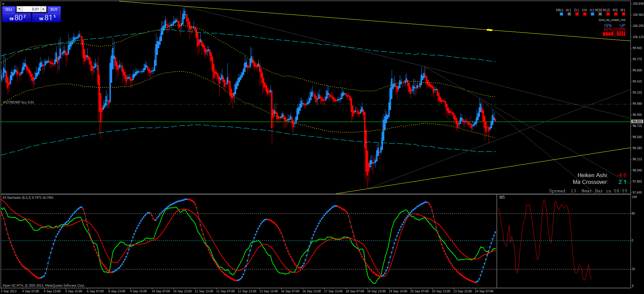The image size is (644, 294).
Task: Increase lot volume with the up arrow
Action: (43, 9)
